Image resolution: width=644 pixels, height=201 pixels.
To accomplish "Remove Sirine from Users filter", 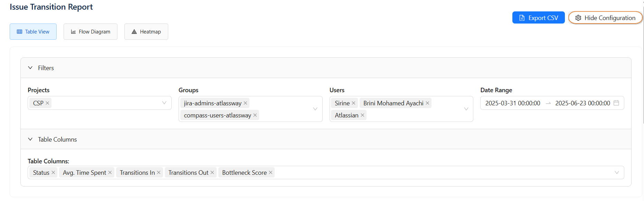I will click(353, 103).
